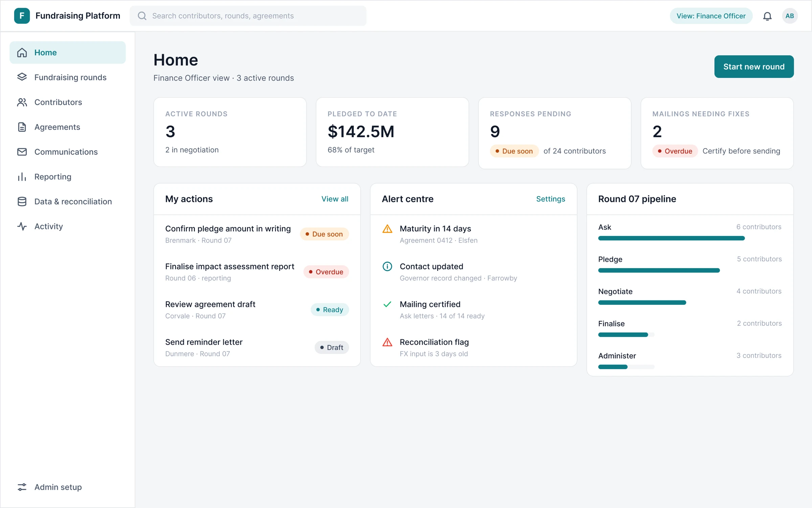
Task: Click the Mailings needing fixes Overdue badge
Action: click(x=675, y=151)
